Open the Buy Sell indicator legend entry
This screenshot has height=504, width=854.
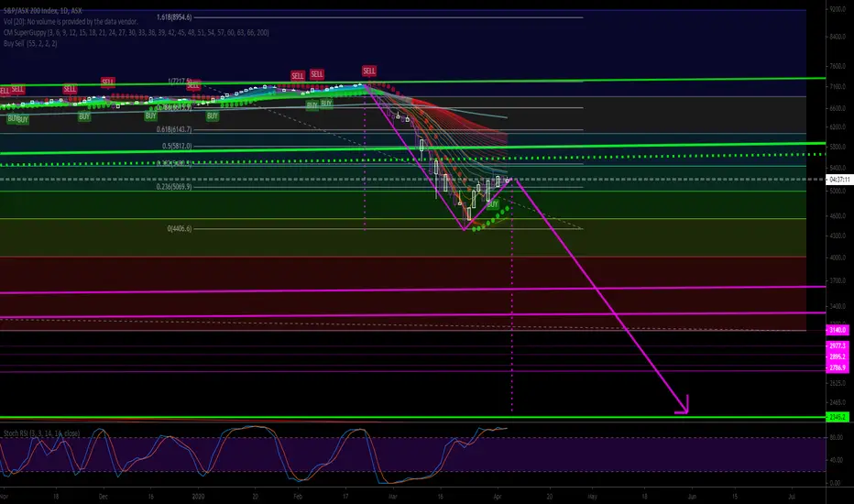(x=30, y=44)
